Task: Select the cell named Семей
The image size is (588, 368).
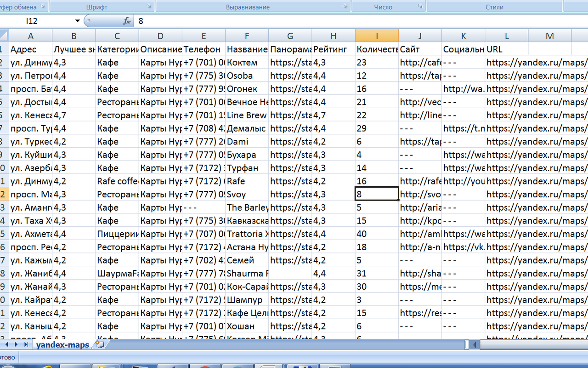Action: point(247,260)
